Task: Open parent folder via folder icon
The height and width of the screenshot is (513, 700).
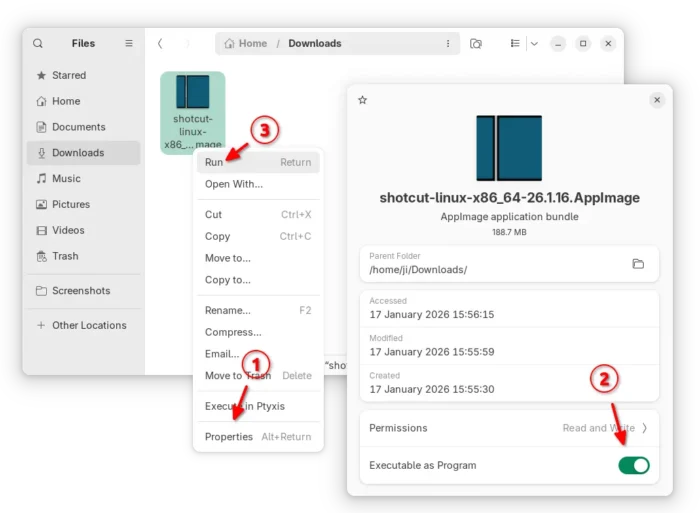Action: (x=638, y=264)
